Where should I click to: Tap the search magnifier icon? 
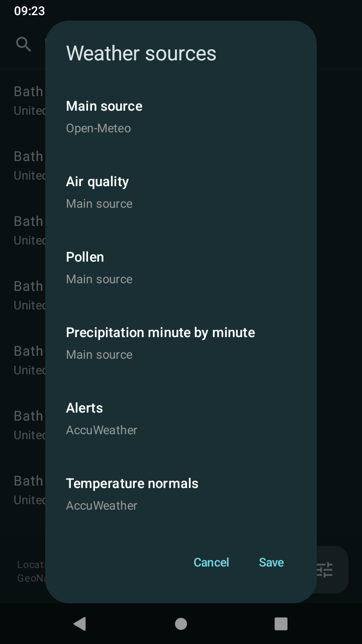[24, 44]
